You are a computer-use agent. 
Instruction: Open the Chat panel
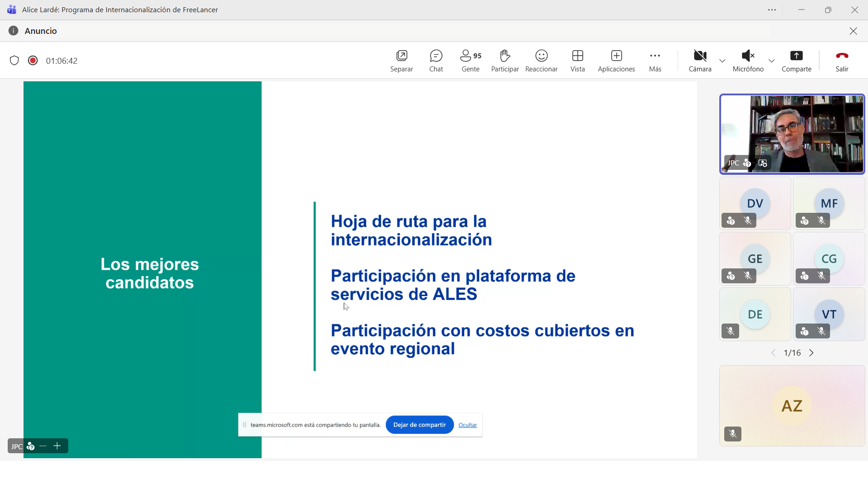pyautogui.click(x=436, y=61)
